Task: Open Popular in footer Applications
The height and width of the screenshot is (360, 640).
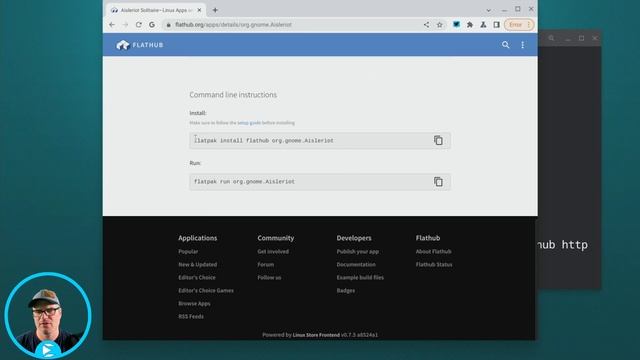Action: click(x=188, y=251)
